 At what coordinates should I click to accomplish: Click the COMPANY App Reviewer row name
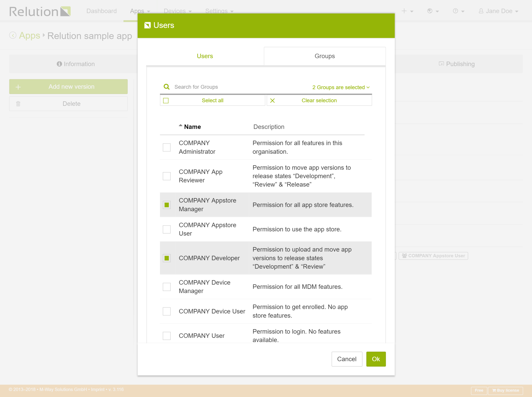pyautogui.click(x=201, y=176)
